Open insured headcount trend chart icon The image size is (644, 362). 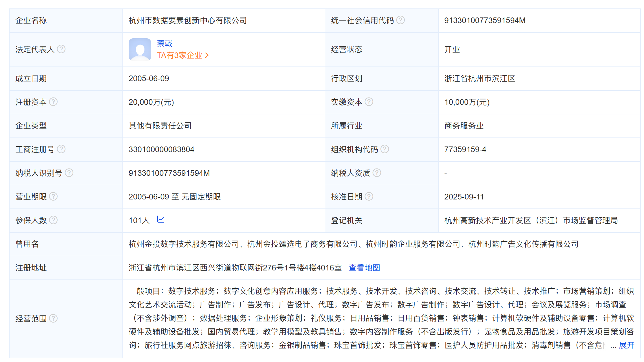point(161,219)
